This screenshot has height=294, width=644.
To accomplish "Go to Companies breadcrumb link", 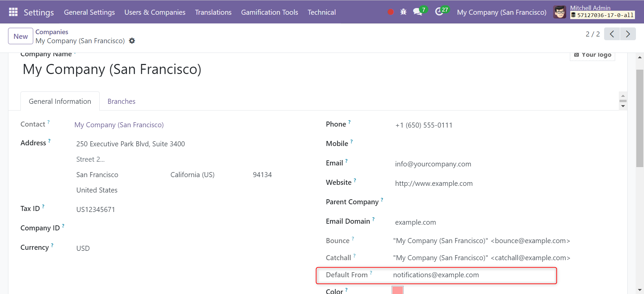I will pos(52,32).
